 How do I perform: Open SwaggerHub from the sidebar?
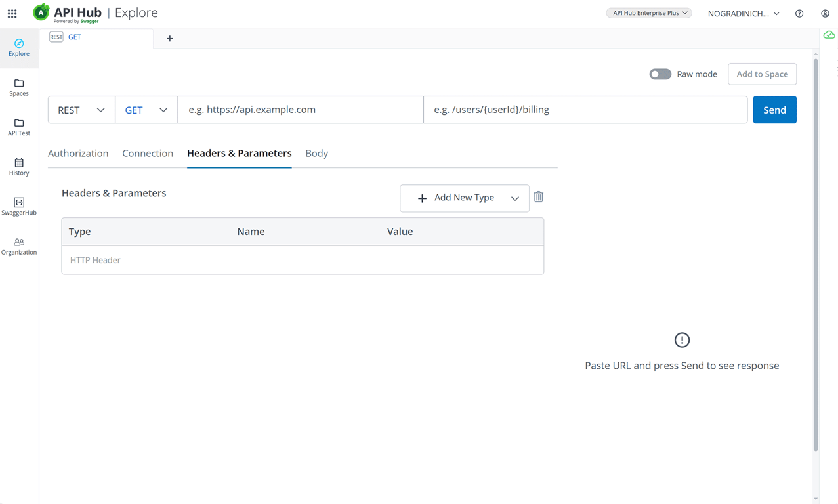click(19, 207)
